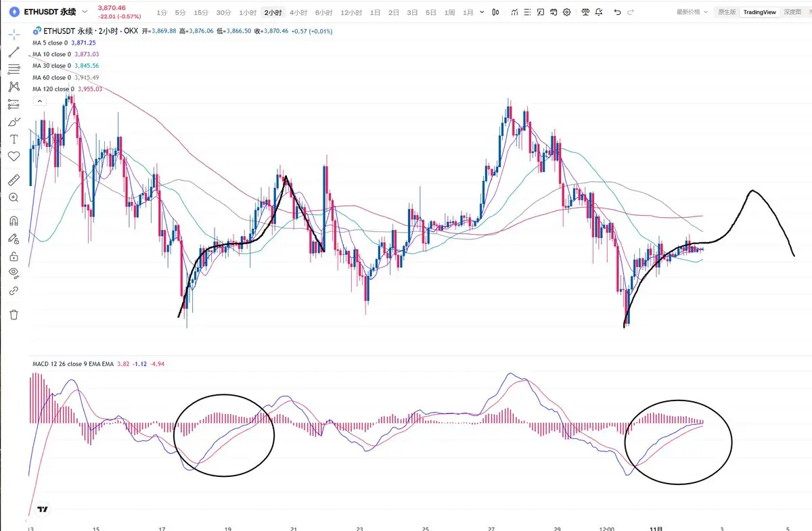812x531 pixels.
Task: Open the indicators menu icon
Action: coord(515,12)
